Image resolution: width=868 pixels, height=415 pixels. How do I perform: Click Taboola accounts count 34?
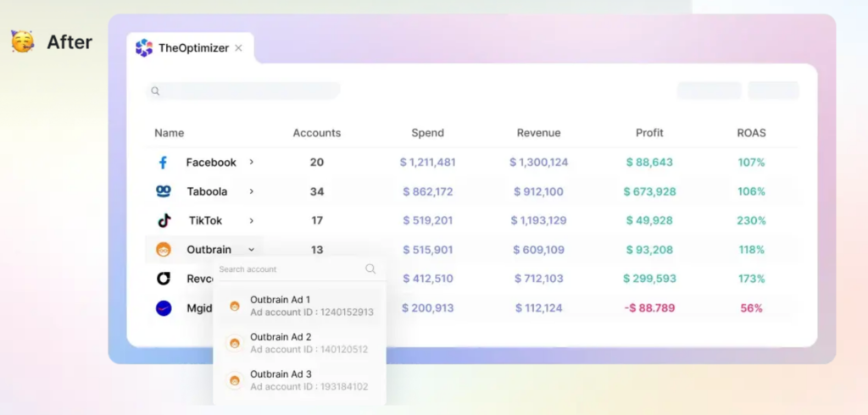(x=317, y=191)
